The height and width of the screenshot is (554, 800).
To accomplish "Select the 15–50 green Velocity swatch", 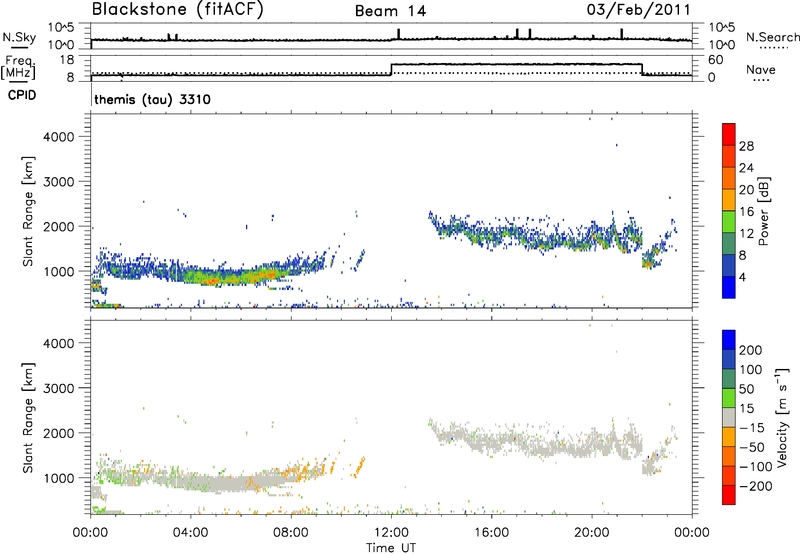I will coord(729,398).
